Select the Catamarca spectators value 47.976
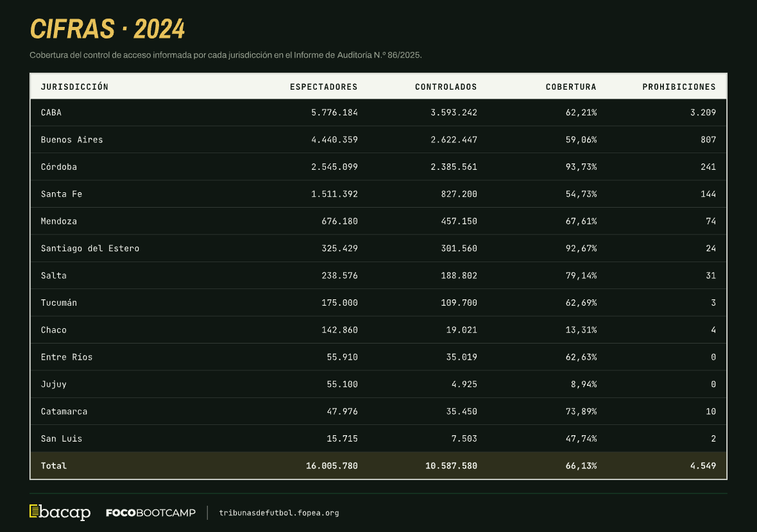This screenshot has height=532, width=757. [x=343, y=411]
